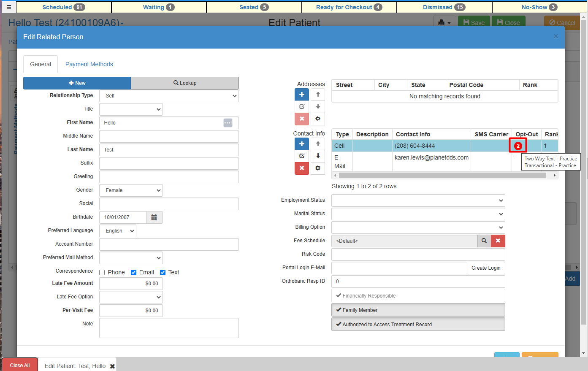The image size is (588, 371).
Task: Click the Lookup button
Action: point(185,83)
